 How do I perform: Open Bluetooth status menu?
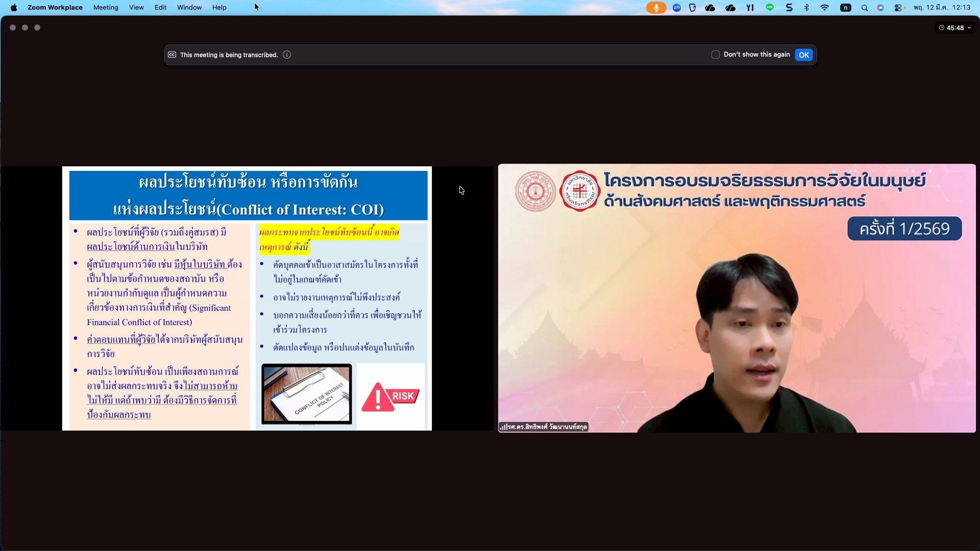tap(806, 8)
